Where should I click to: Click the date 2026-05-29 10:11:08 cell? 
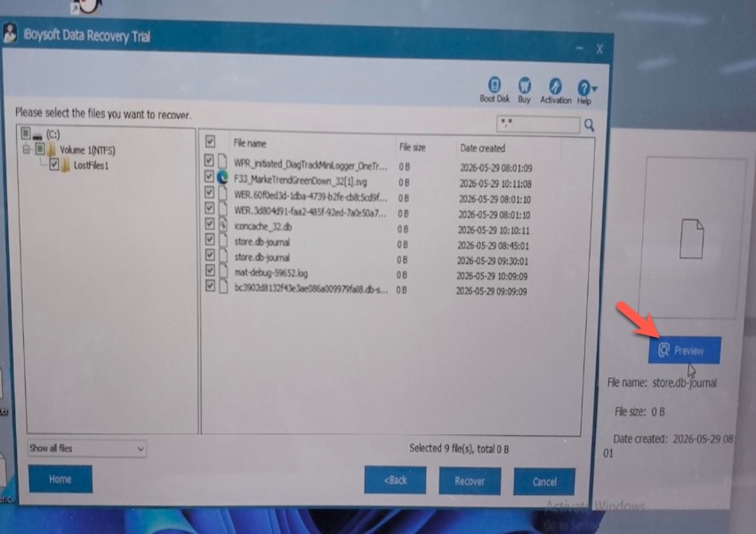pos(495,184)
